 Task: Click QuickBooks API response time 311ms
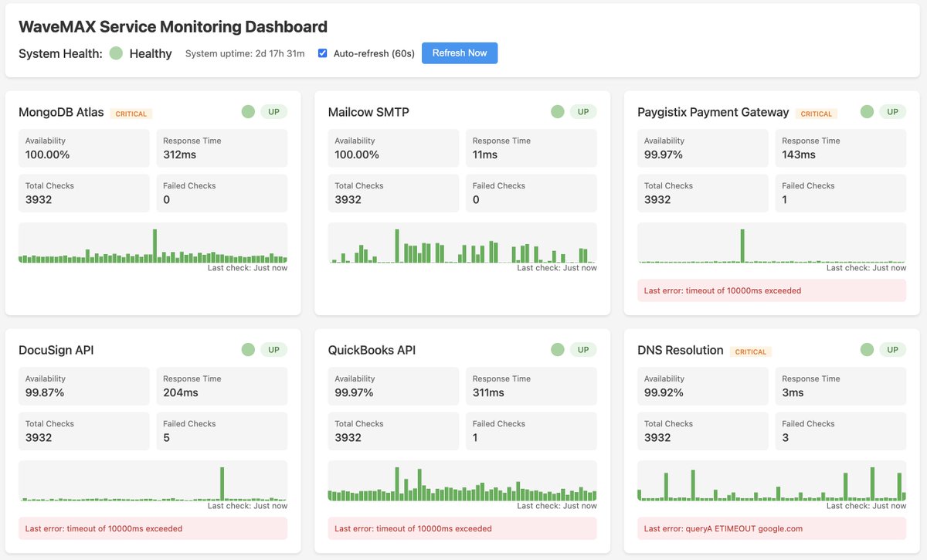tap(488, 392)
